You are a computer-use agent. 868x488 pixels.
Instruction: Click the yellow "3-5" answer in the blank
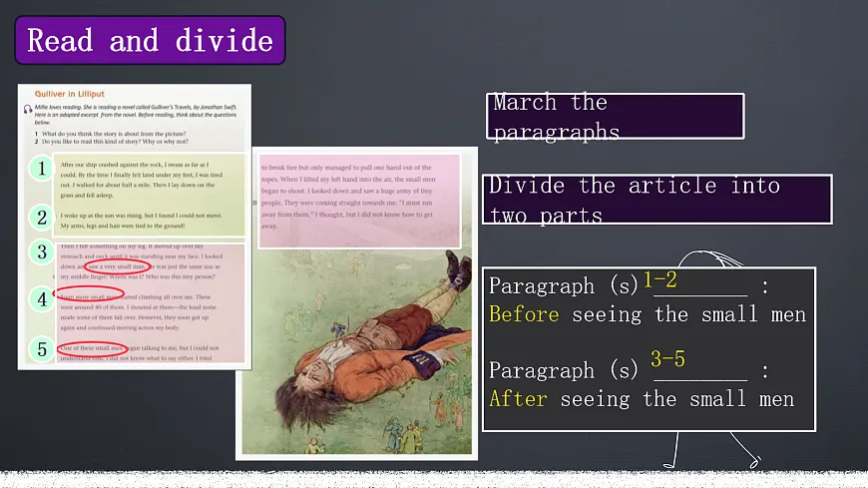click(x=667, y=359)
